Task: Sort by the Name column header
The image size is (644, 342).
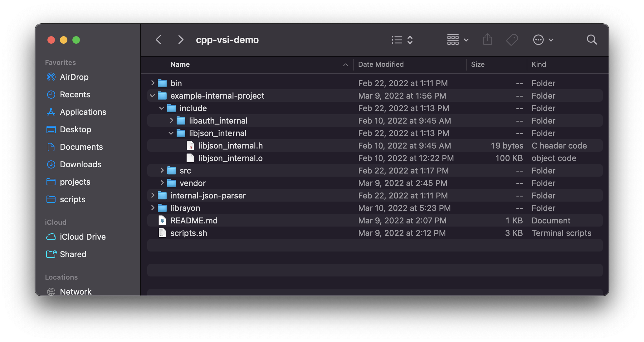Action: point(180,64)
